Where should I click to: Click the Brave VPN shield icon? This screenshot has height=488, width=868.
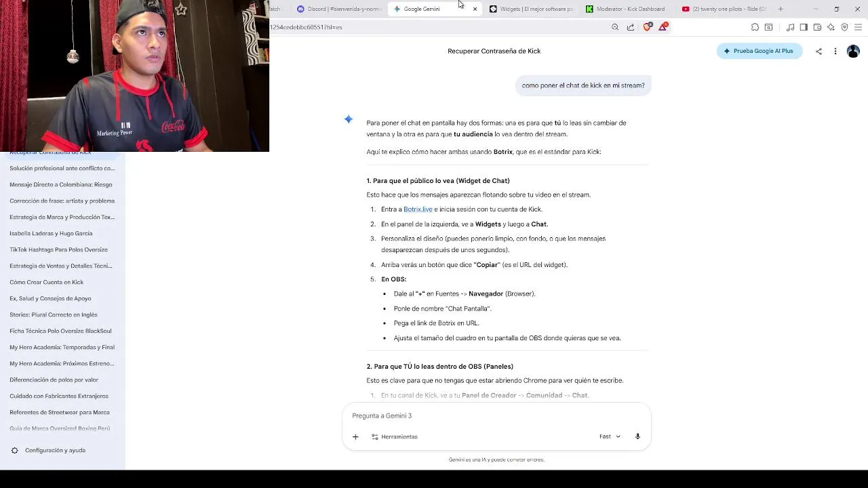click(x=844, y=27)
